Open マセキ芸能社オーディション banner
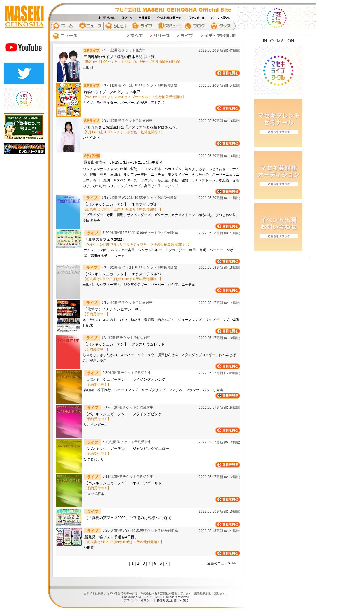 point(278,175)
